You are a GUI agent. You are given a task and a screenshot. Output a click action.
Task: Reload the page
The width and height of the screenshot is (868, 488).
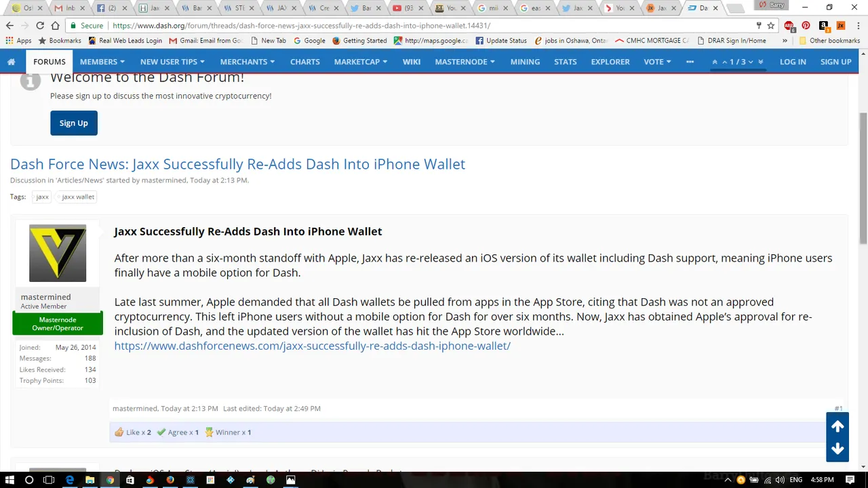coord(40,26)
